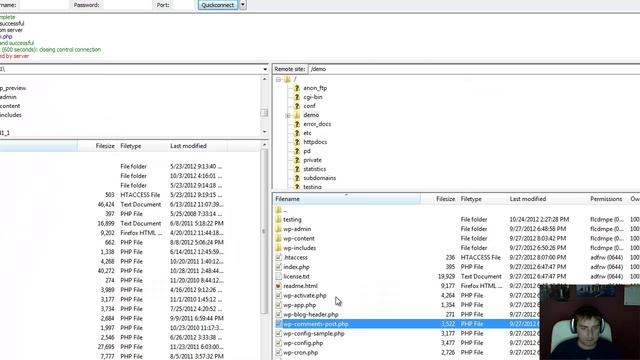Viewport: 640px width, 360px height.
Task: Select the wp-activate.php file icon
Action: click(278, 296)
